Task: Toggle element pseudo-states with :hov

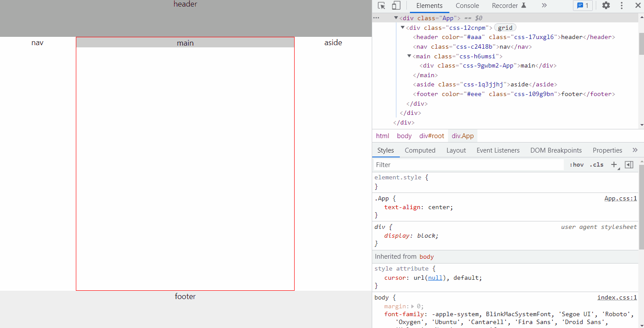Action: tap(576, 164)
